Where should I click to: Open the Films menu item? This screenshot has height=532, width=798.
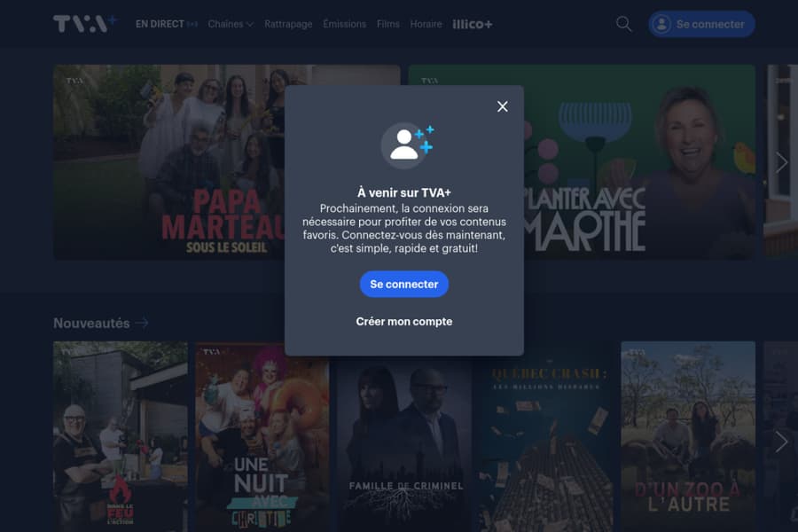[x=388, y=24]
